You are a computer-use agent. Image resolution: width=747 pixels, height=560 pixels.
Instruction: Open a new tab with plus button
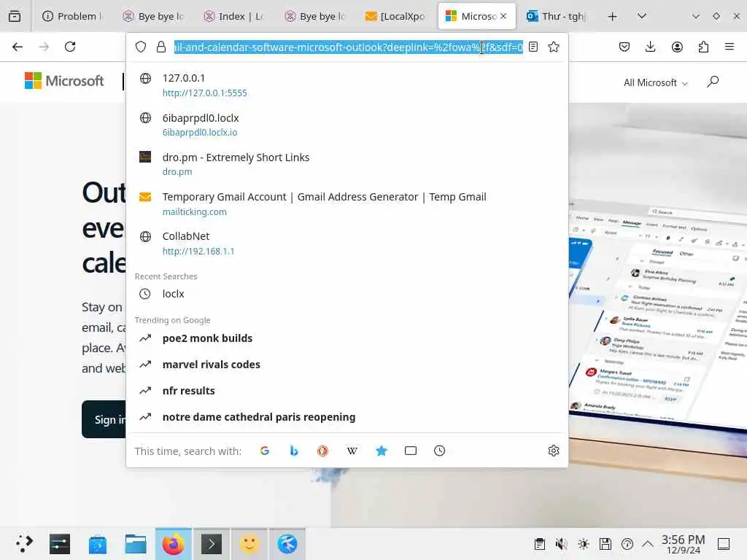click(612, 17)
